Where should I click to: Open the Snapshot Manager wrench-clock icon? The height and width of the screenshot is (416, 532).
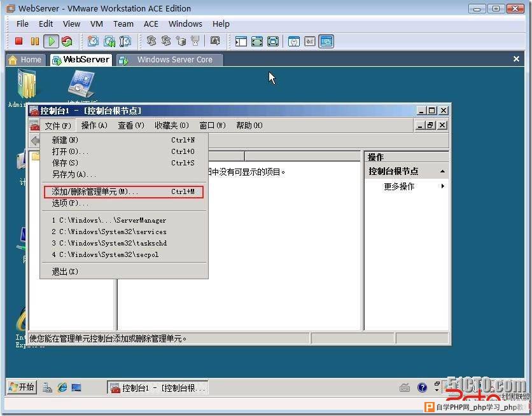125,41
